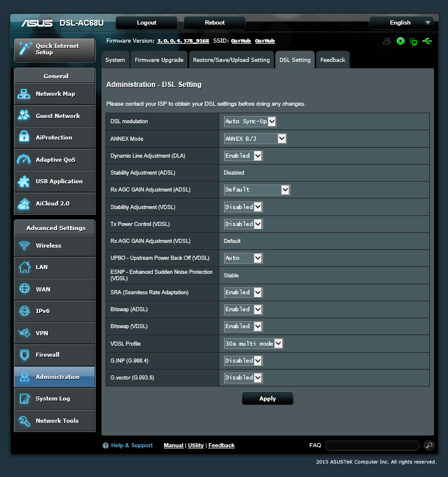Open Adaptive QoS page

55,160
